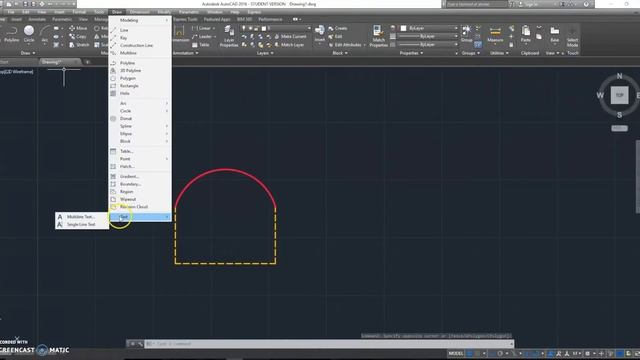Open a new drawing tab with plus
The image size is (640, 360).
[87, 62]
